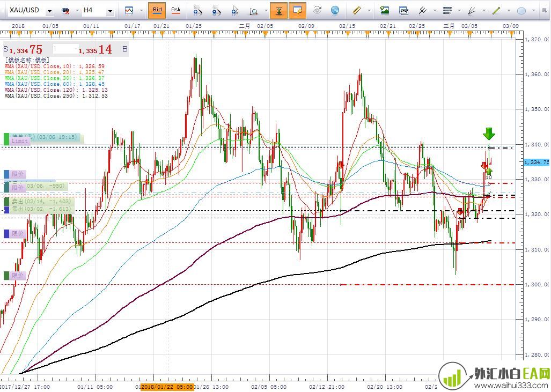
Task: Select the zoom out magnifier tool
Action: pyautogui.click(x=216, y=11)
